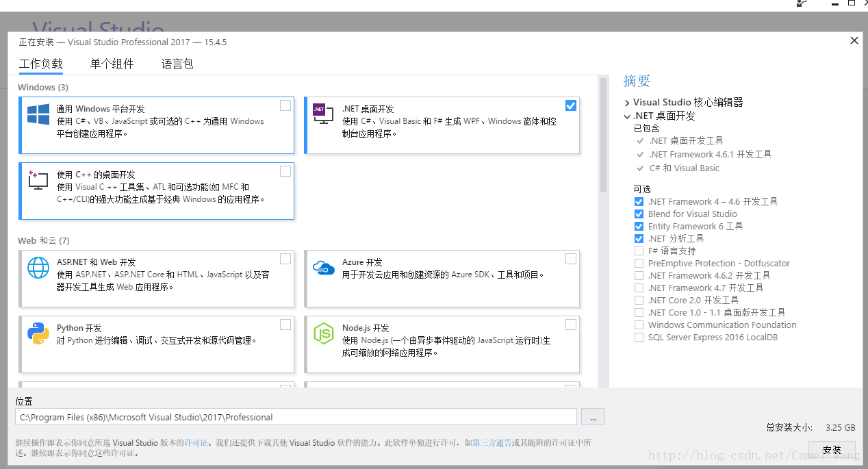Check the ASP.NET 和 Web 开发 checkbox
This screenshot has height=469, width=868.
(x=285, y=259)
